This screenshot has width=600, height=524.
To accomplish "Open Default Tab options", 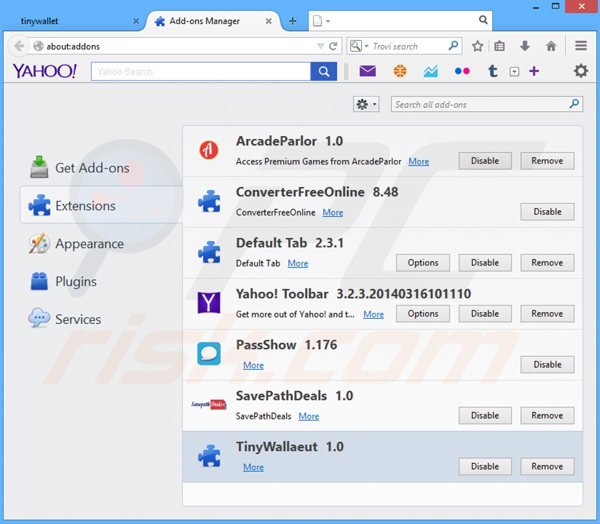I will (423, 263).
